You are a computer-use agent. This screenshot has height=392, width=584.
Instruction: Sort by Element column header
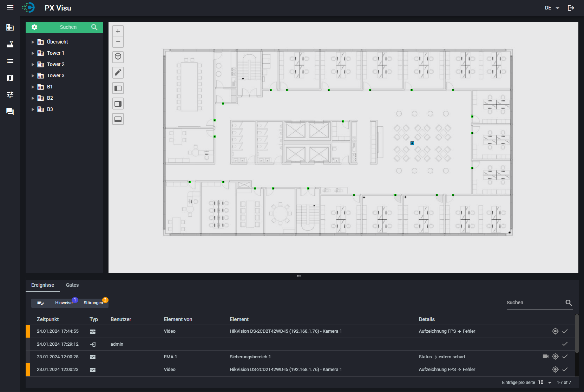(239, 319)
